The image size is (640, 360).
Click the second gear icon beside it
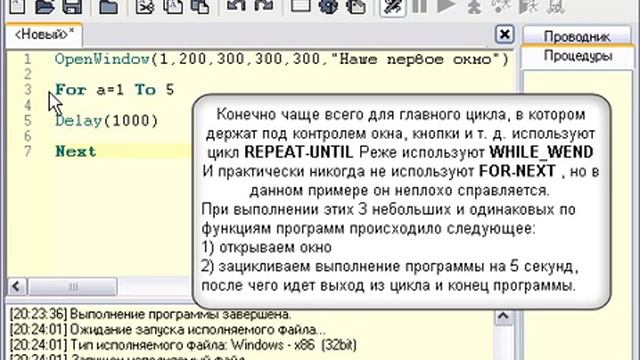(x=356, y=6)
